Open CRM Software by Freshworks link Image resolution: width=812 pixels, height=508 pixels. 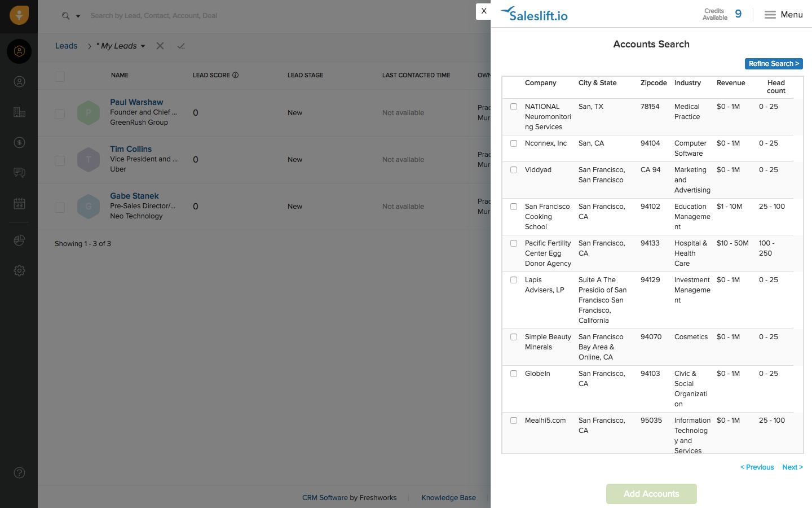point(350,498)
